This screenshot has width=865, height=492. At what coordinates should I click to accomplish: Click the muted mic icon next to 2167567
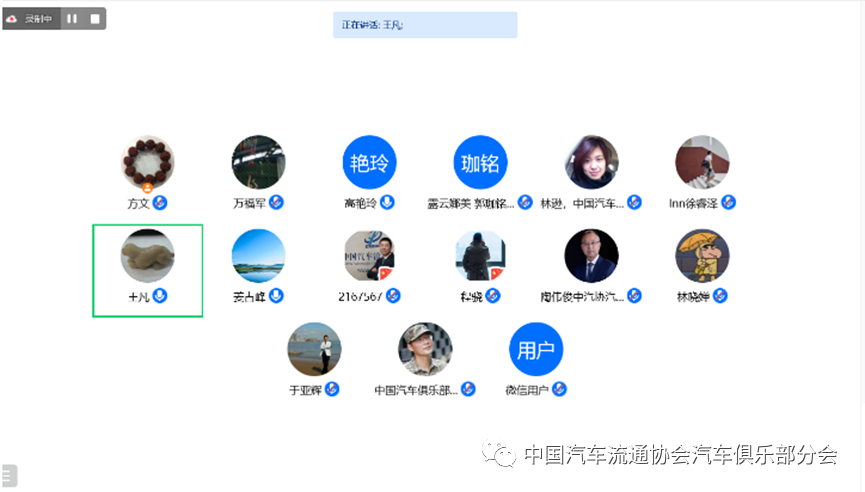(393, 296)
